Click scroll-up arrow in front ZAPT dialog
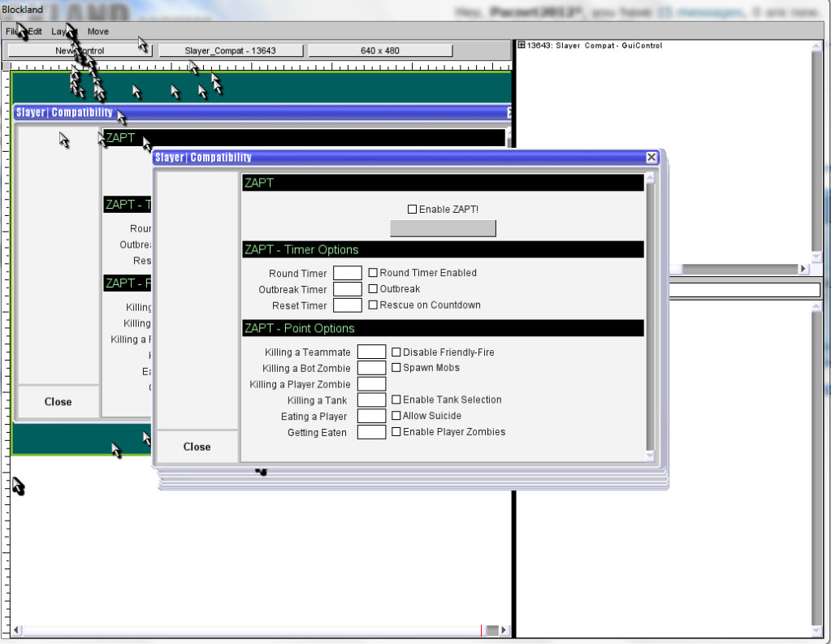Image resolution: width=831 pixels, height=644 pixels. (650, 178)
